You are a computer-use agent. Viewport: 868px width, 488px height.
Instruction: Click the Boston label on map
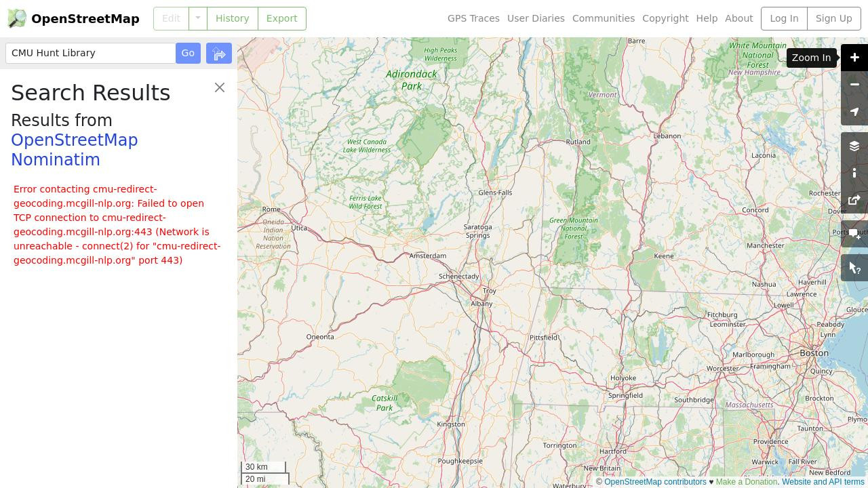click(x=814, y=352)
